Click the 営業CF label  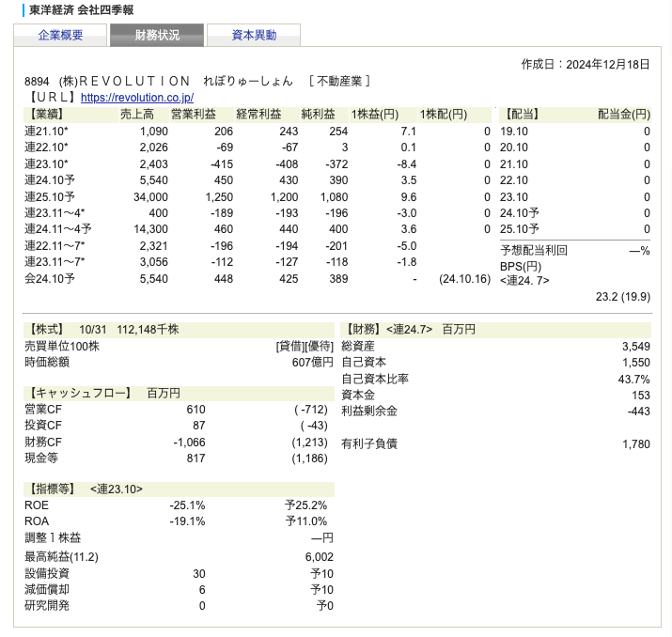tap(43, 410)
